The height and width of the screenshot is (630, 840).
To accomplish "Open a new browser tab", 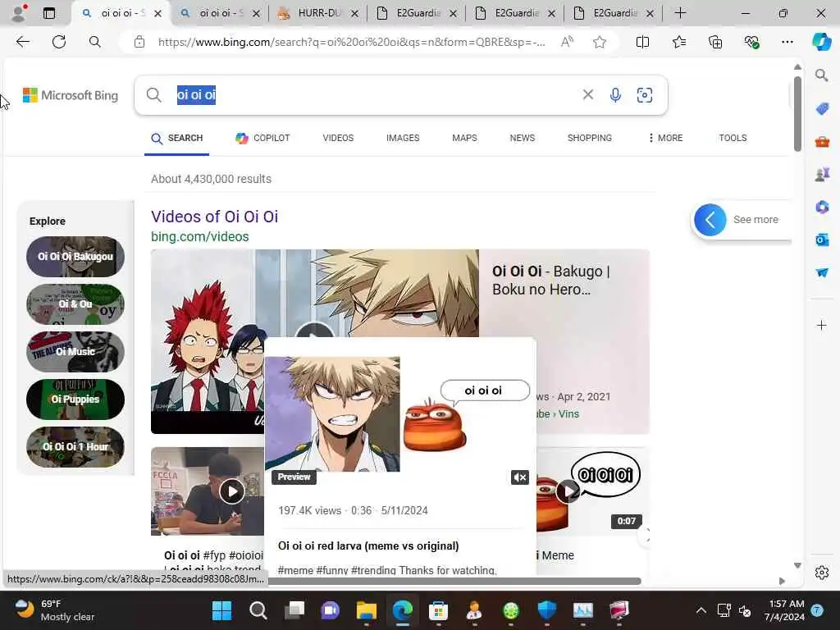I will pos(680,13).
